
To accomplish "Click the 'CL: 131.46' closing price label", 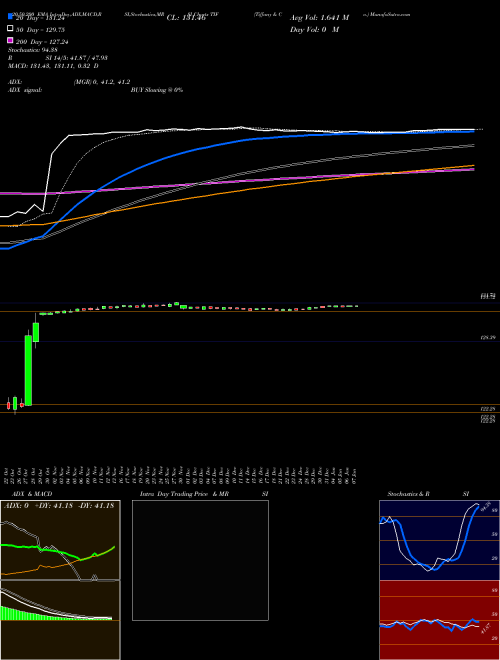I will 186,18.
